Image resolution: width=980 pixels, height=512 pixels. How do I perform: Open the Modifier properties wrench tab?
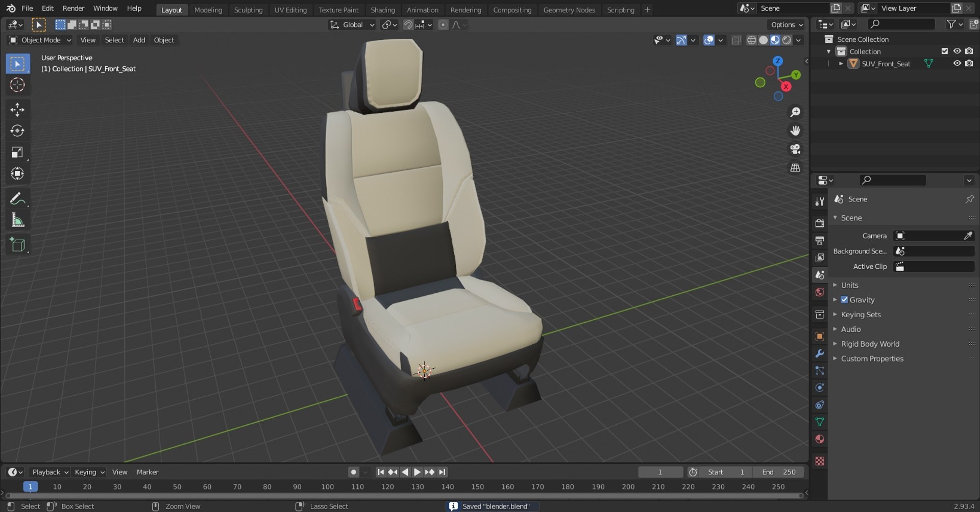[820, 353]
